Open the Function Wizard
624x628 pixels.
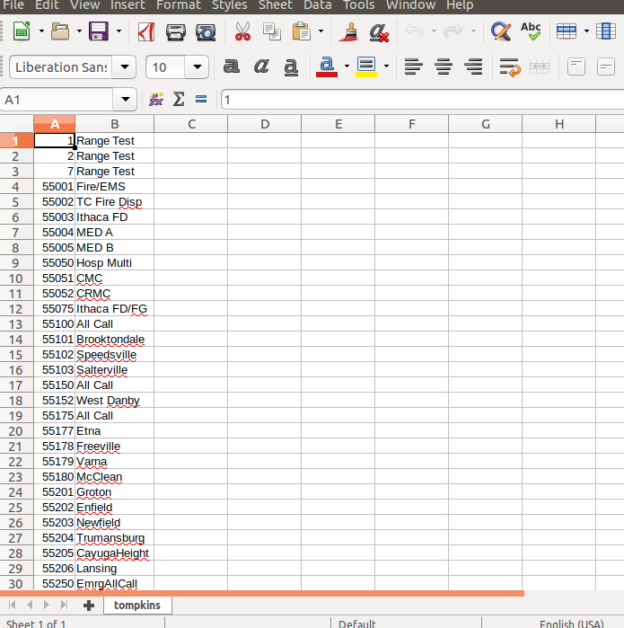(156, 99)
